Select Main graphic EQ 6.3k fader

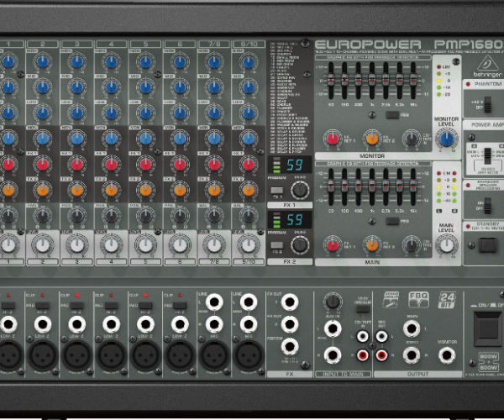400,186
